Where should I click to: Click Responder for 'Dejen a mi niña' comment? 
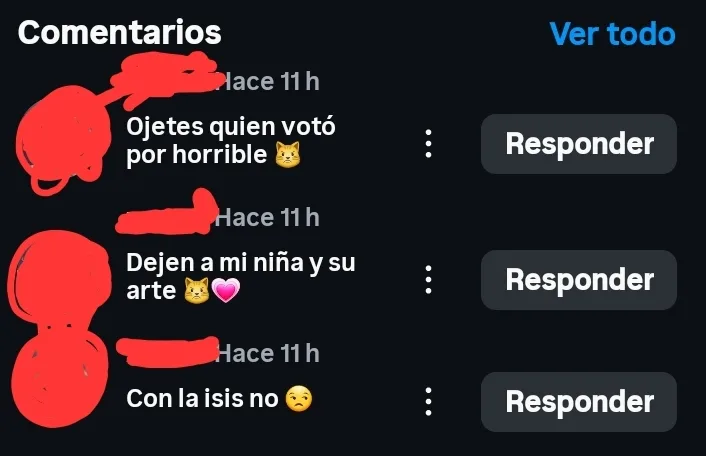(x=579, y=280)
